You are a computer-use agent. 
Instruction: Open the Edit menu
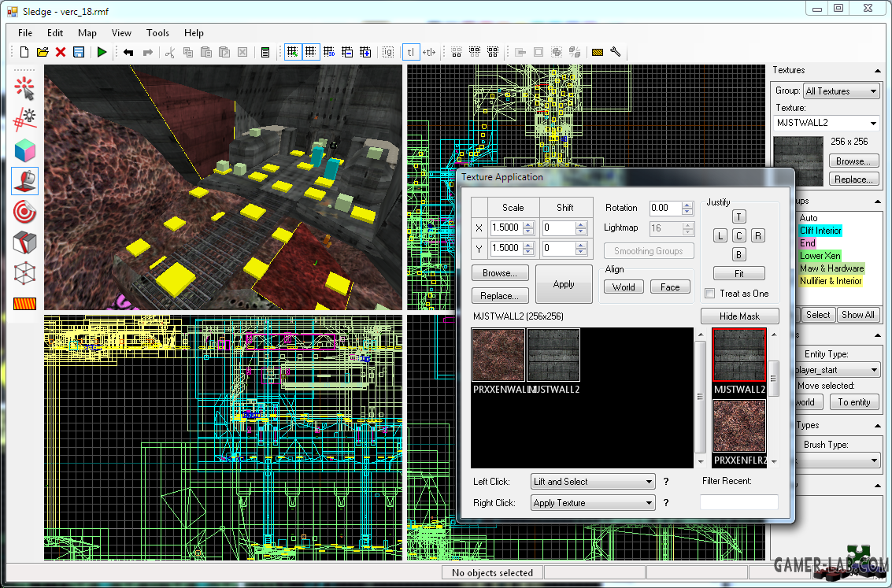54,33
